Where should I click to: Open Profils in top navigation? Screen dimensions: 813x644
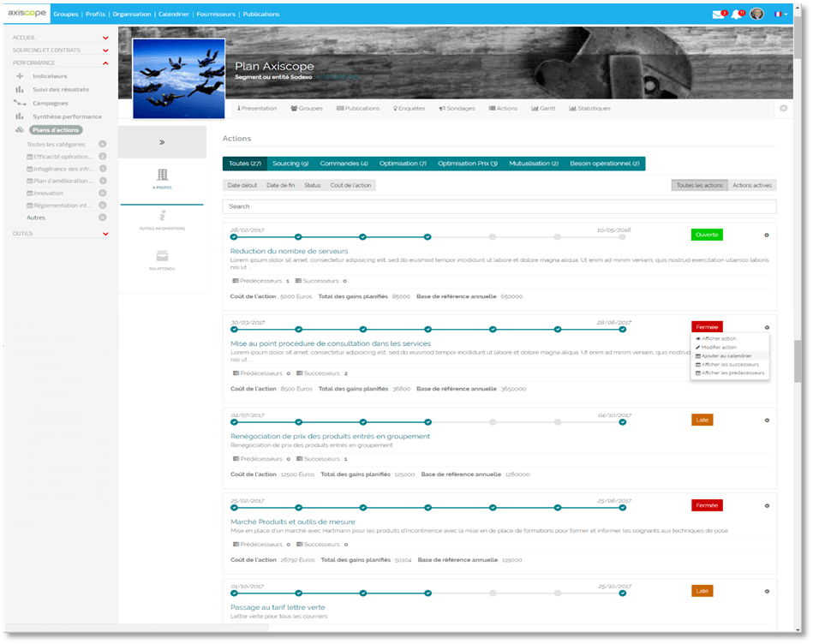(x=95, y=14)
